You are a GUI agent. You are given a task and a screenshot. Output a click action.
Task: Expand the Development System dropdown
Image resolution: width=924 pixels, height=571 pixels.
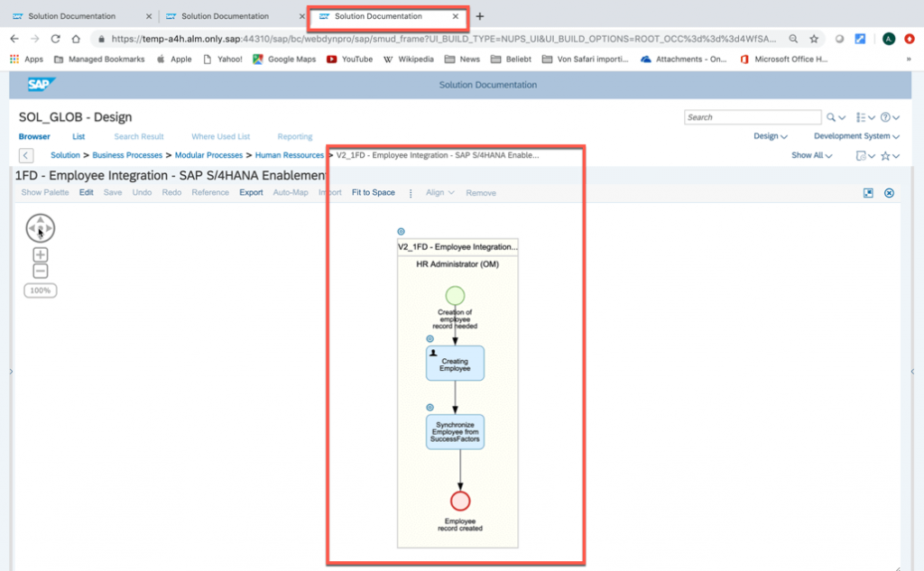[x=856, y=136]
